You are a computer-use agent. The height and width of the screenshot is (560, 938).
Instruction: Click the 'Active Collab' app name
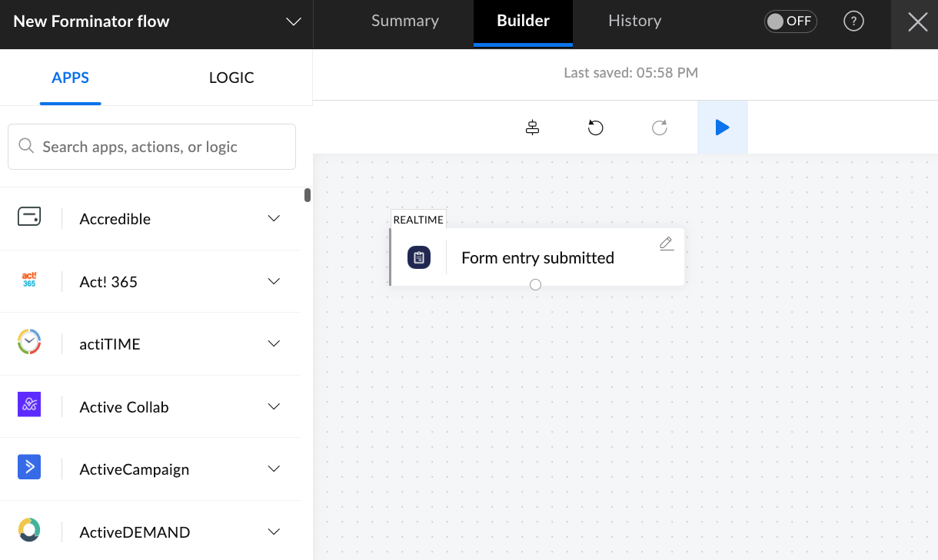pos(124,407)
